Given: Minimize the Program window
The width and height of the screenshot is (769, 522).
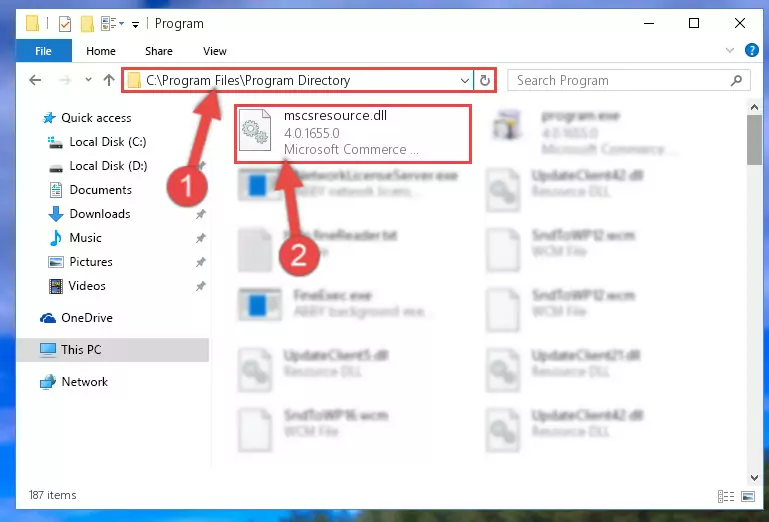Looking at the screenshot, I should point(649,23).
